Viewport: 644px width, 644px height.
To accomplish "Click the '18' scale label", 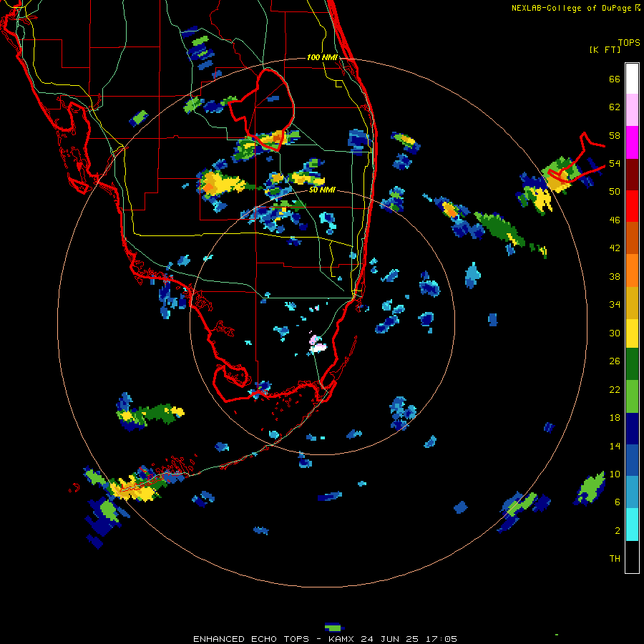I will [615, 418].
